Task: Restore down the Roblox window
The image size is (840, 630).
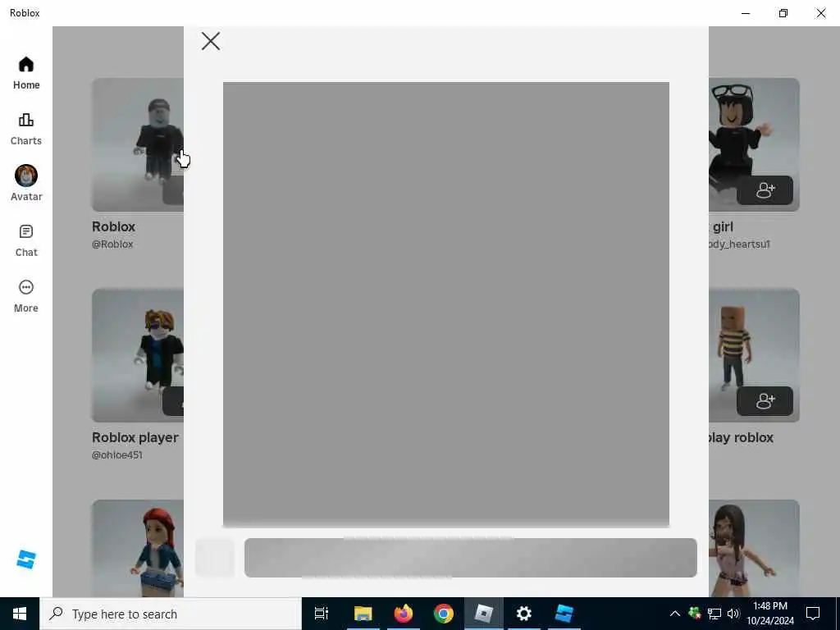Action: click(x=783, y=13)
